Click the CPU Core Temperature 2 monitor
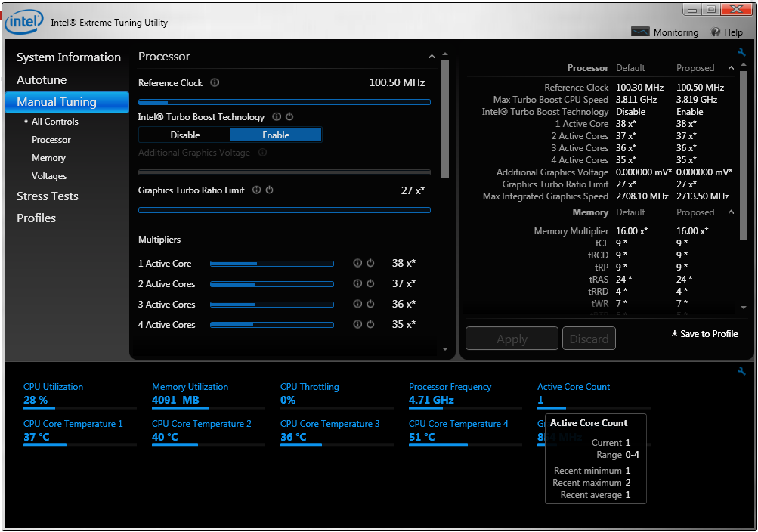Image resolution: width=758 pixels, height=532 pixels. pos(209,432)
